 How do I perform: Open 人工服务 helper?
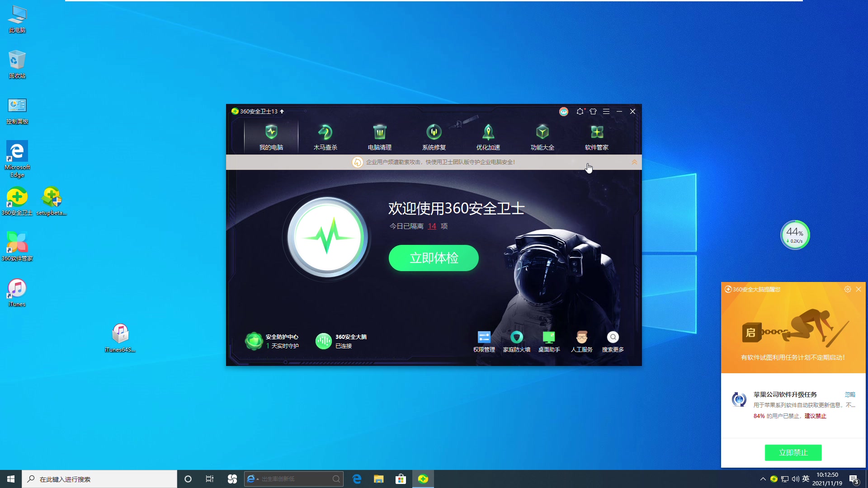pos(581,342)
